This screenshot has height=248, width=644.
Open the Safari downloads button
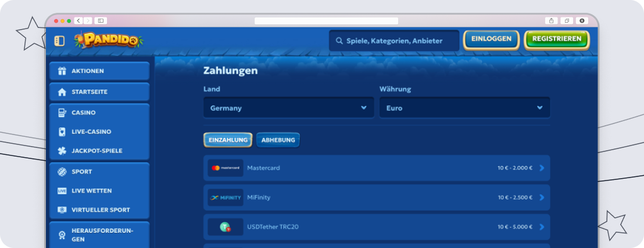click(x=582, y=20)
